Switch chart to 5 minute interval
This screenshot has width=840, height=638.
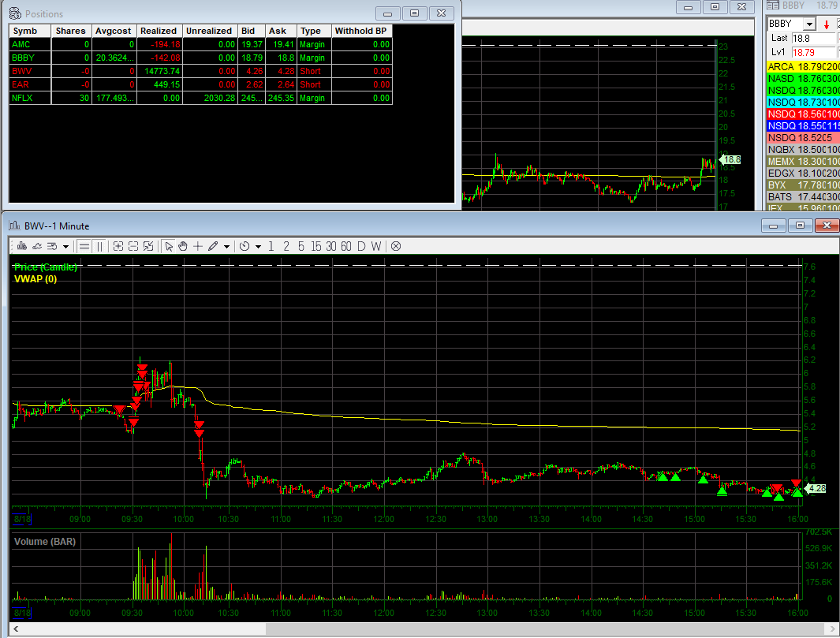point(301,246)
